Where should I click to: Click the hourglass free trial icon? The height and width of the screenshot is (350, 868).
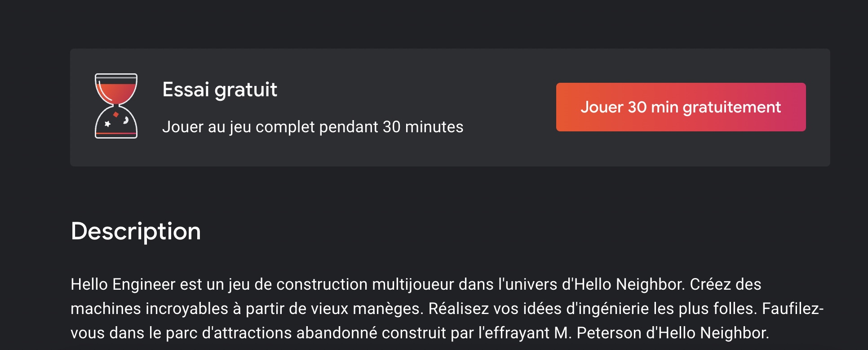point(116,106)
